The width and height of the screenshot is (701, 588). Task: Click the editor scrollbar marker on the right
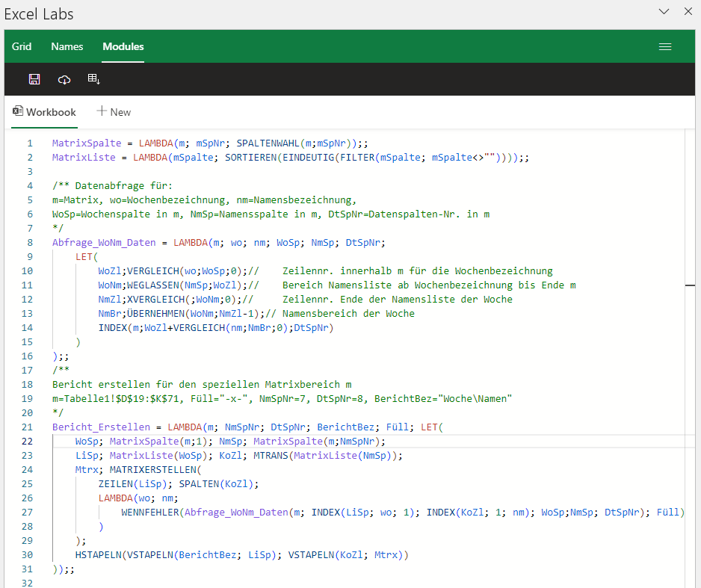click(x=690, y=285)
